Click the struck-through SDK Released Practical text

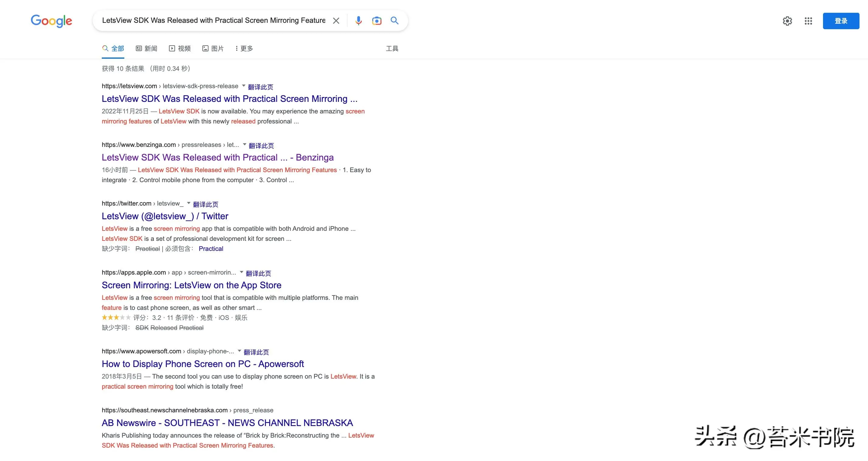pos(170,328)
